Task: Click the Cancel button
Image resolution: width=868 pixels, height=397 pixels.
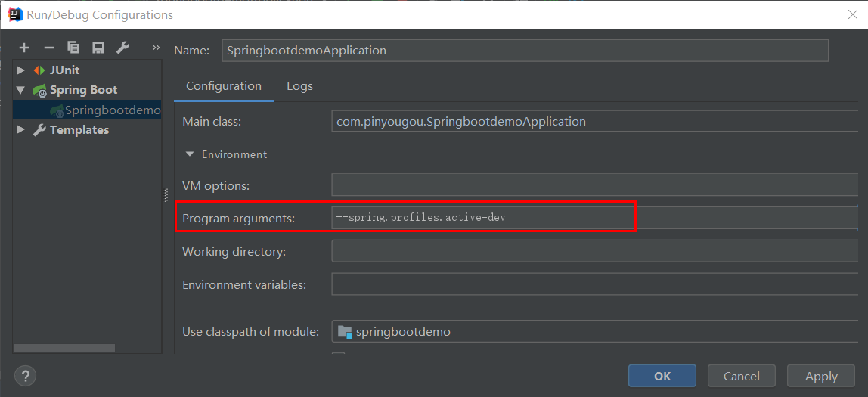Action: tap(741, 376)
